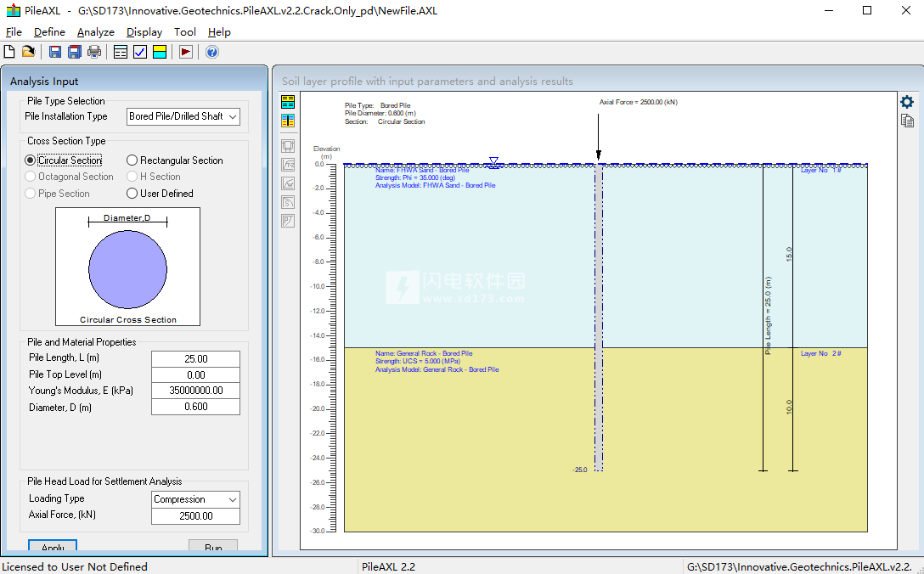Click the circular cross section preview image
924x574 pixels.
(128, 267)
